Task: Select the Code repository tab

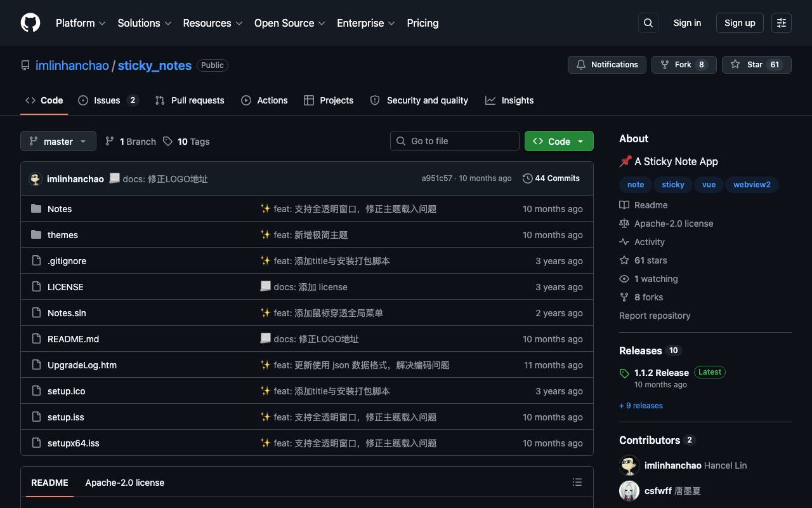Action: pyautogui.click(x=44, y=100)
